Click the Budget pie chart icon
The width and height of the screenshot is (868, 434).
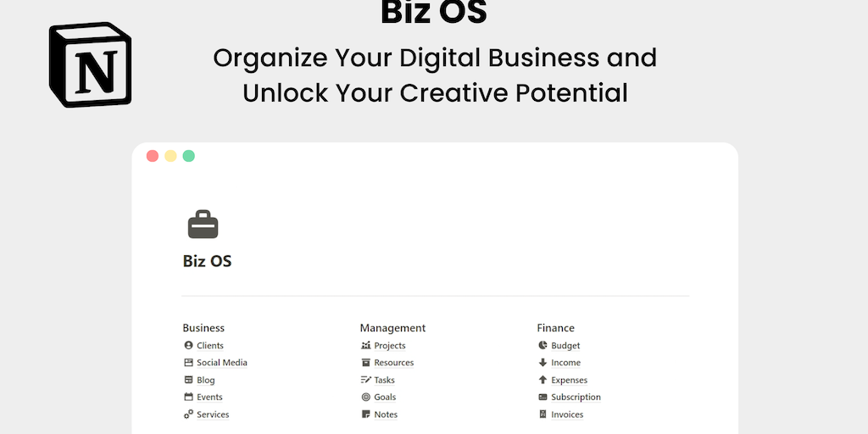click(542, 345)
